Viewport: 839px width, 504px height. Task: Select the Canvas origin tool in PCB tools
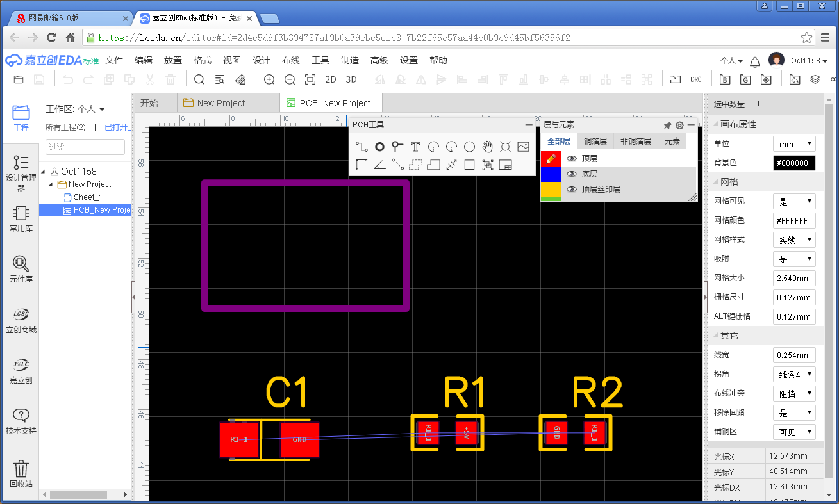point(361,165)
